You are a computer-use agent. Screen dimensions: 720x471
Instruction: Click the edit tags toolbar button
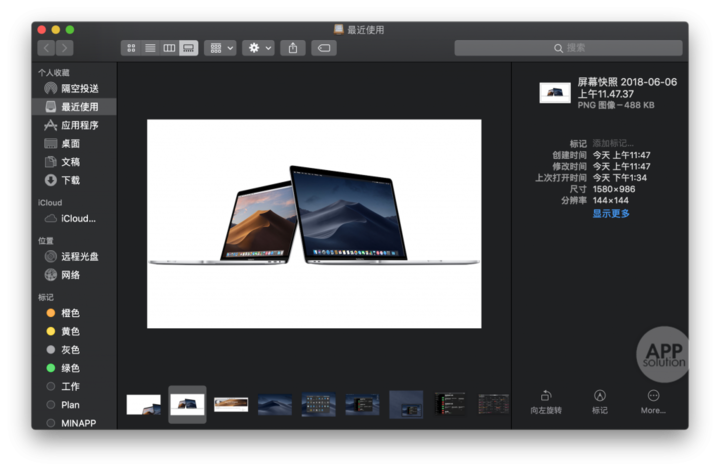(x=324, y=48)
